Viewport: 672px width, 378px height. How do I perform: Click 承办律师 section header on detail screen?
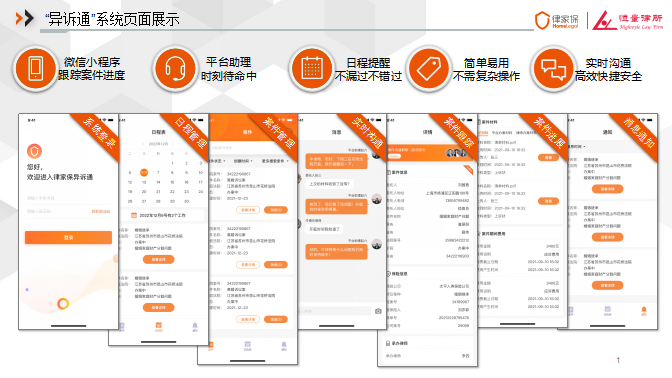tap(397, 343)
